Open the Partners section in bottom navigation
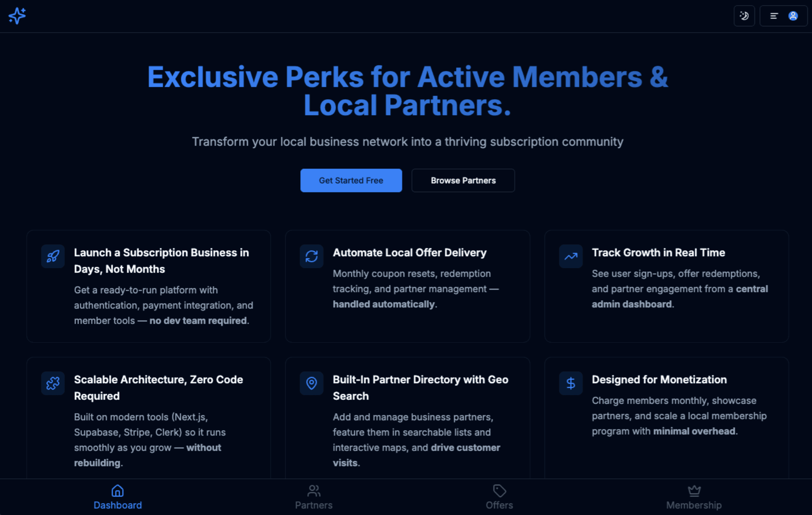The image size is (812, 515). coord(313,497)
